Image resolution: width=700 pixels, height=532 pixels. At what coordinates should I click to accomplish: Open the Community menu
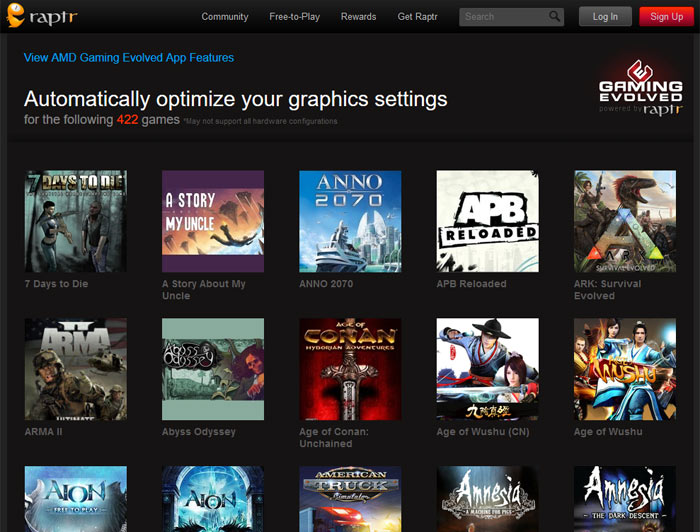[x=225, y=17]
